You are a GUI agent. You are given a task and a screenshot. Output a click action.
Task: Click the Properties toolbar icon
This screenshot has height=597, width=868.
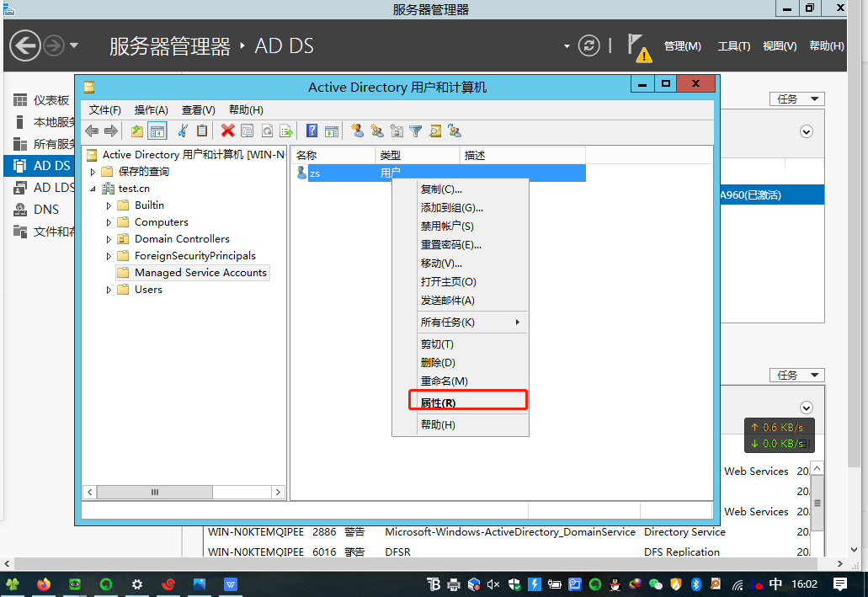click(247, 131)
